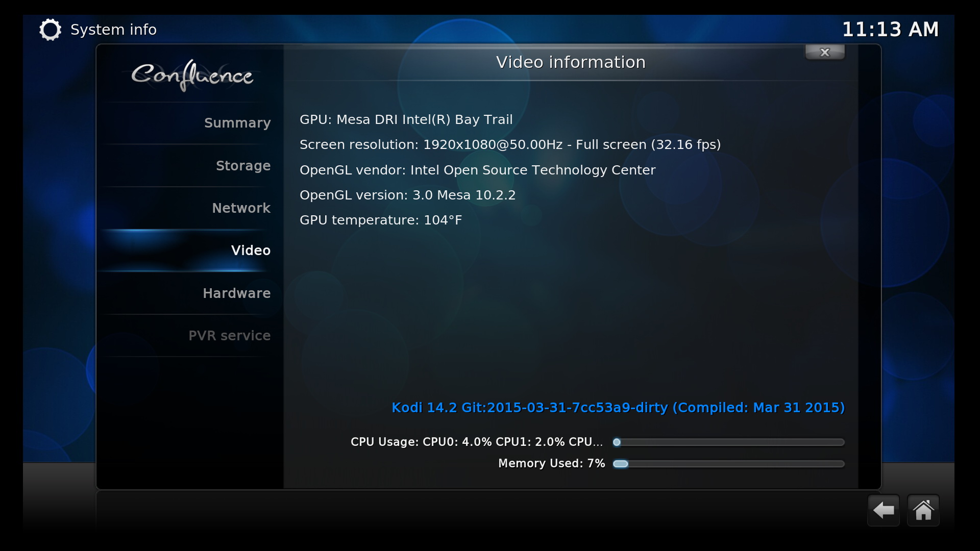Go to the Home screen icon

click(923, 510)
